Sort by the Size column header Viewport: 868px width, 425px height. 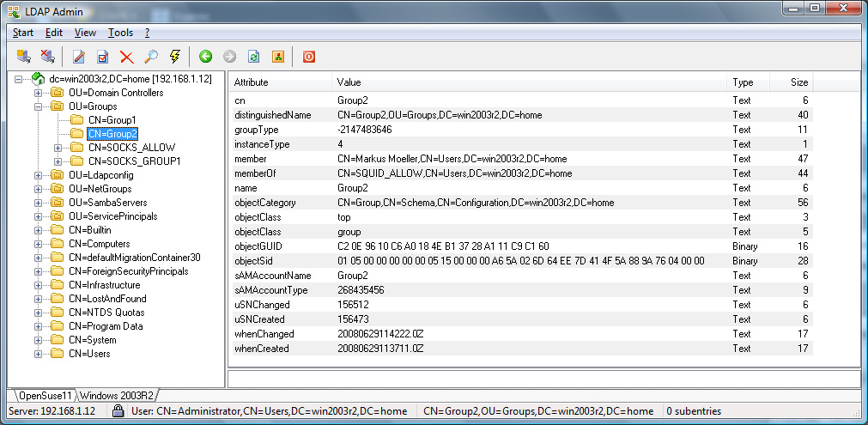click(x=791, y=82)
